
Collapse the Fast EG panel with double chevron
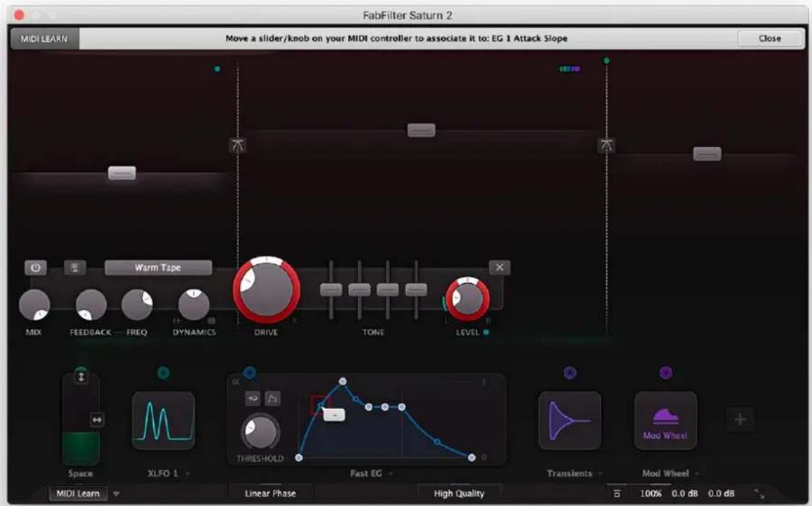[235, 382]
